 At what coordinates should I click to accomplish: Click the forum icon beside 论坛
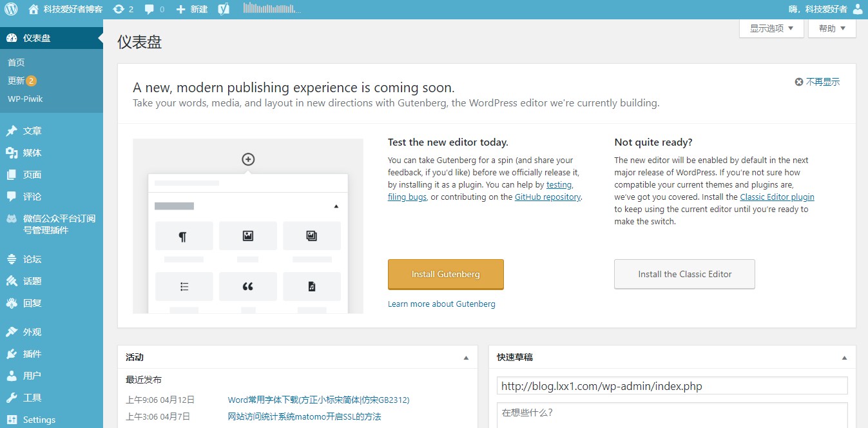tap(12, 259)
